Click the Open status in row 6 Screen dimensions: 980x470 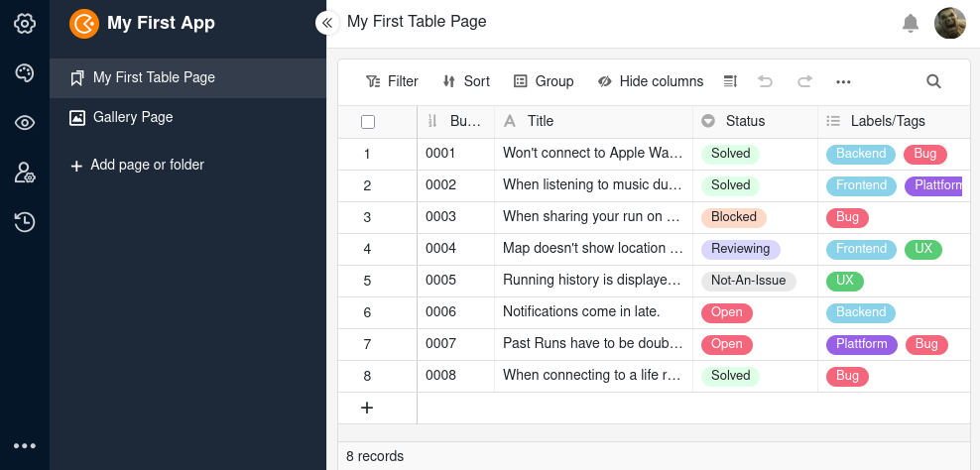coord(727,312)
